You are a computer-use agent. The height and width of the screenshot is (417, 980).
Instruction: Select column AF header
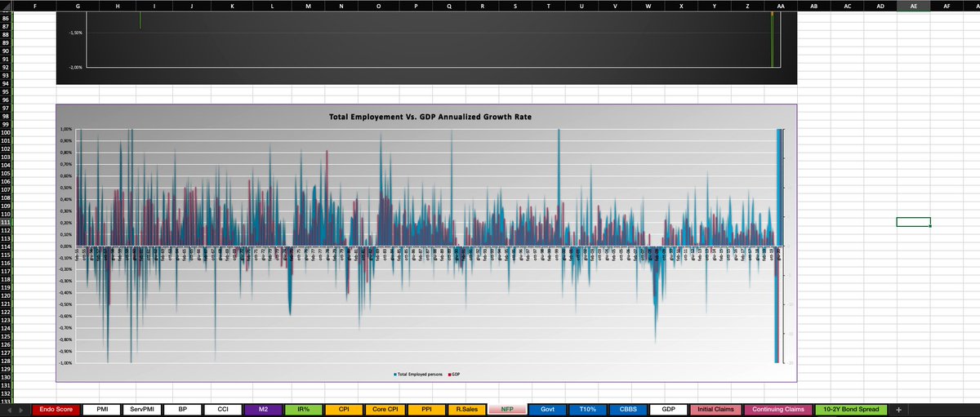coord(947,6)
